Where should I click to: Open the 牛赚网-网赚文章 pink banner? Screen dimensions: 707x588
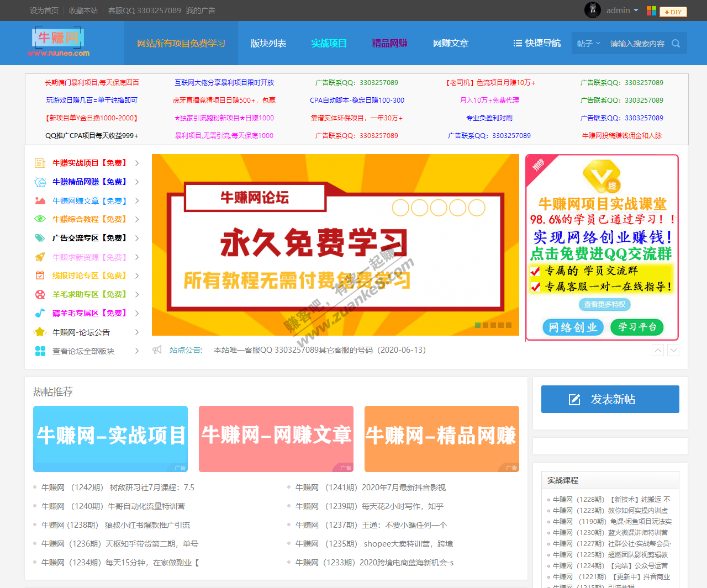pyautogui.click(x=276, y=439)
